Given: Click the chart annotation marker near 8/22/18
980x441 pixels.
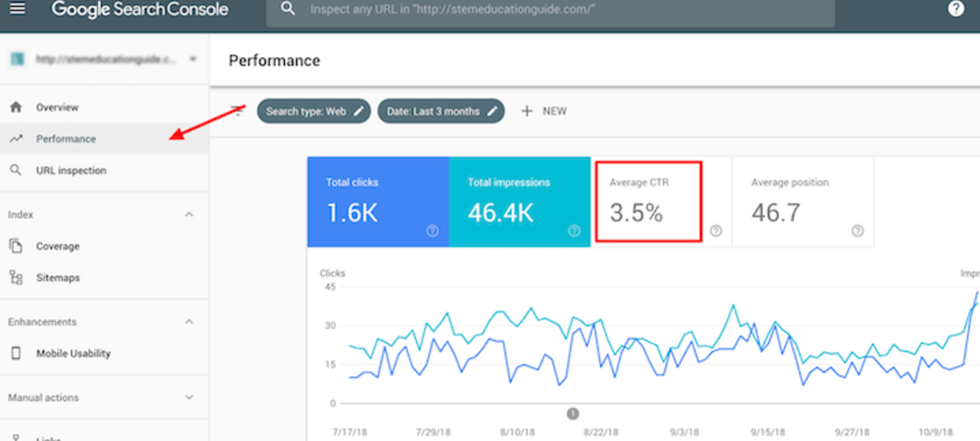Looking at the screenshot, I should (x=573, y=413).
